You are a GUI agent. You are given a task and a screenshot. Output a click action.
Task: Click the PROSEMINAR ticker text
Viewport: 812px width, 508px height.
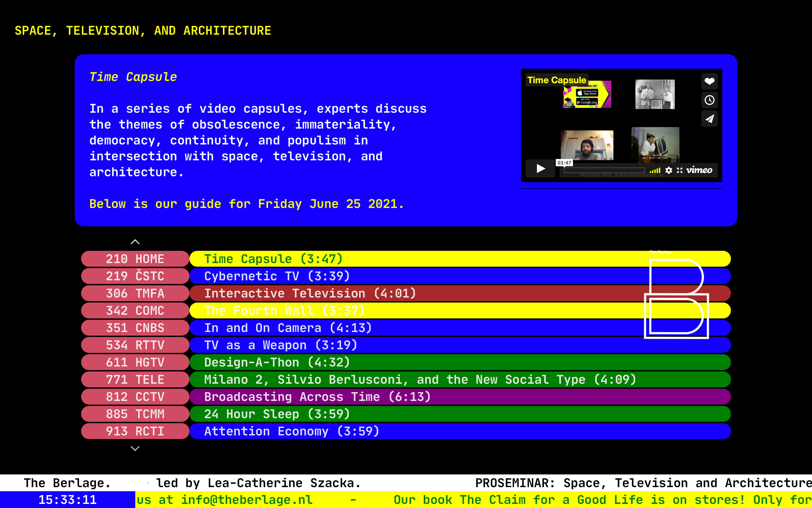coord(643,483)
